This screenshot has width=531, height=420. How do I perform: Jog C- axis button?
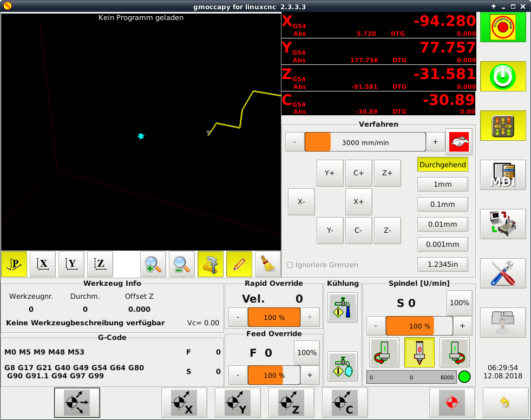[359, 231]
